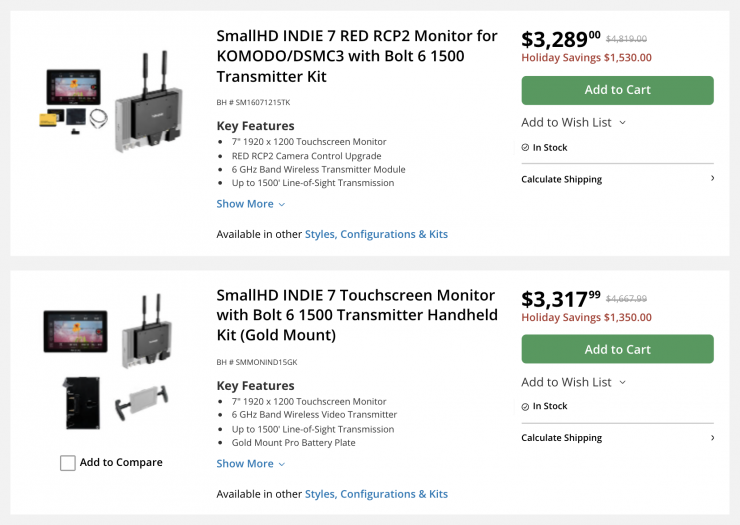Click the Show More down-arrow icon on first product
Viewport: 740px width, 525px height.
[x=282, y=205]
